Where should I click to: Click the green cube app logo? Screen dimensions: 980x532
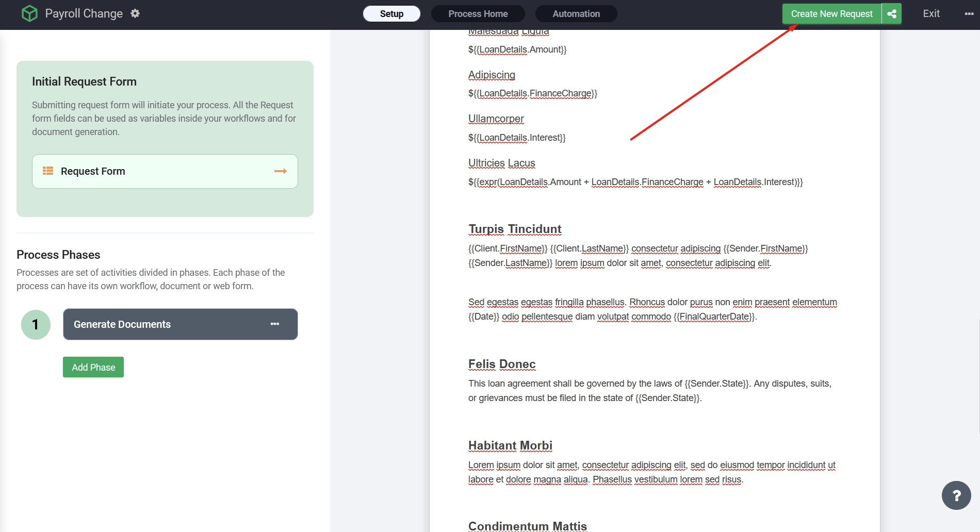coord(29,13)
